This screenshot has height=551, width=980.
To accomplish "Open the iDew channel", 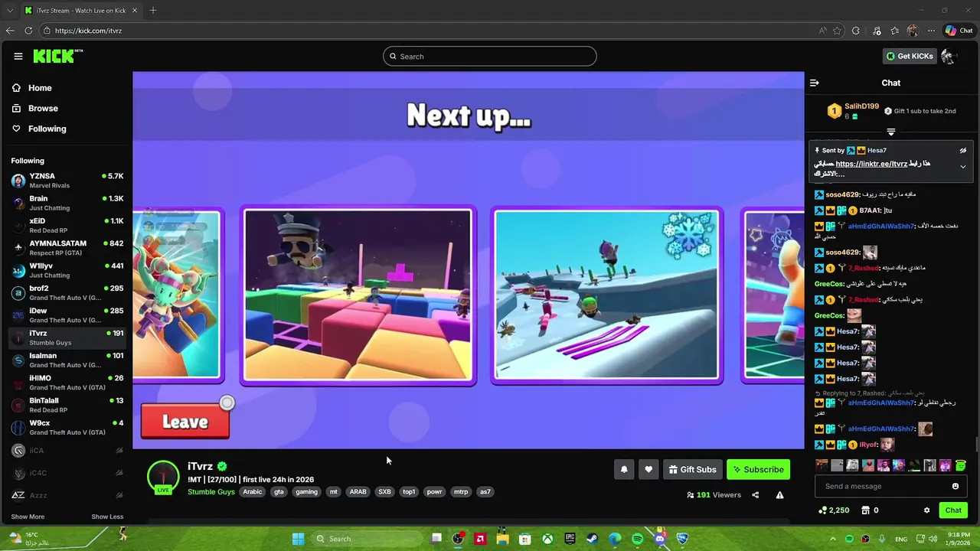I will click(x=67, y=315).
